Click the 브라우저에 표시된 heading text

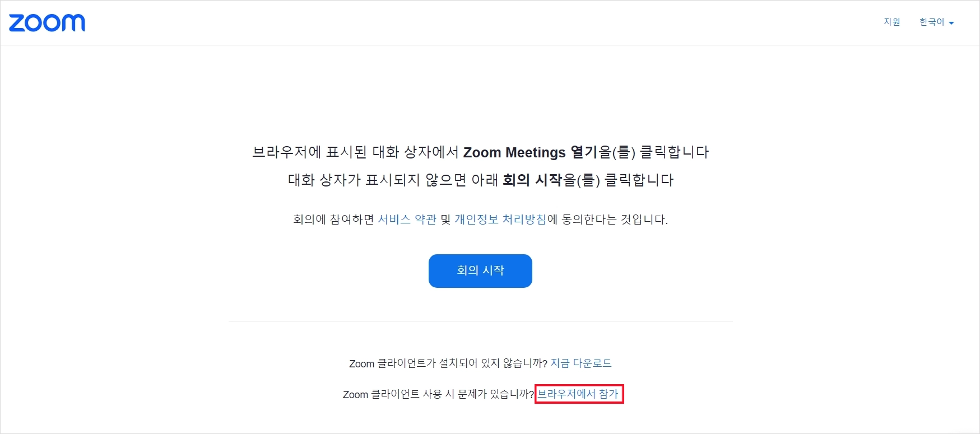[x=309, y=152]
